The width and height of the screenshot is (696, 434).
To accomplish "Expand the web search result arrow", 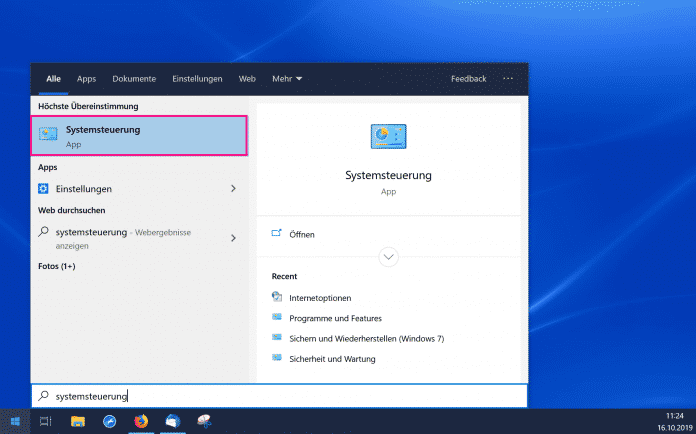I will coord(233,238).
